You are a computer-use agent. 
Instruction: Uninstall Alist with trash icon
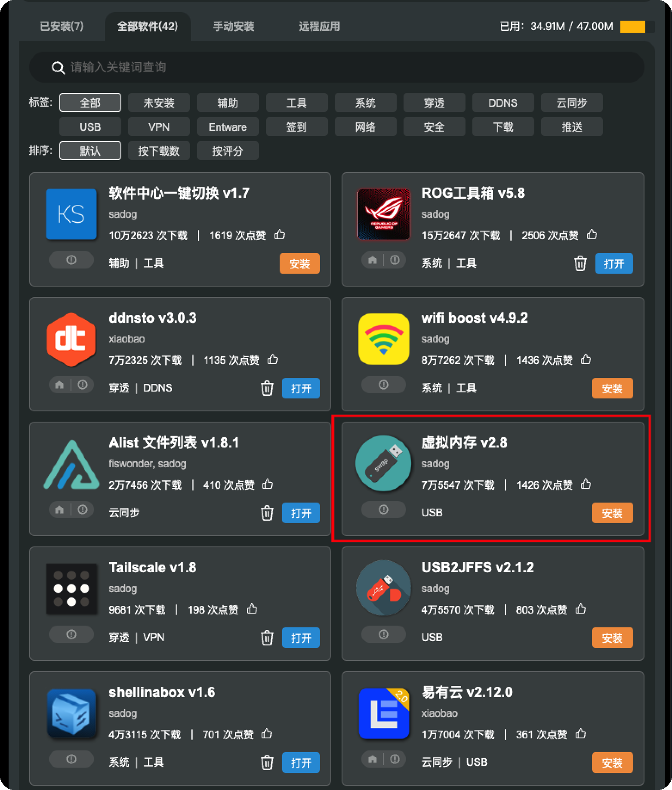[x=267, y=513]
